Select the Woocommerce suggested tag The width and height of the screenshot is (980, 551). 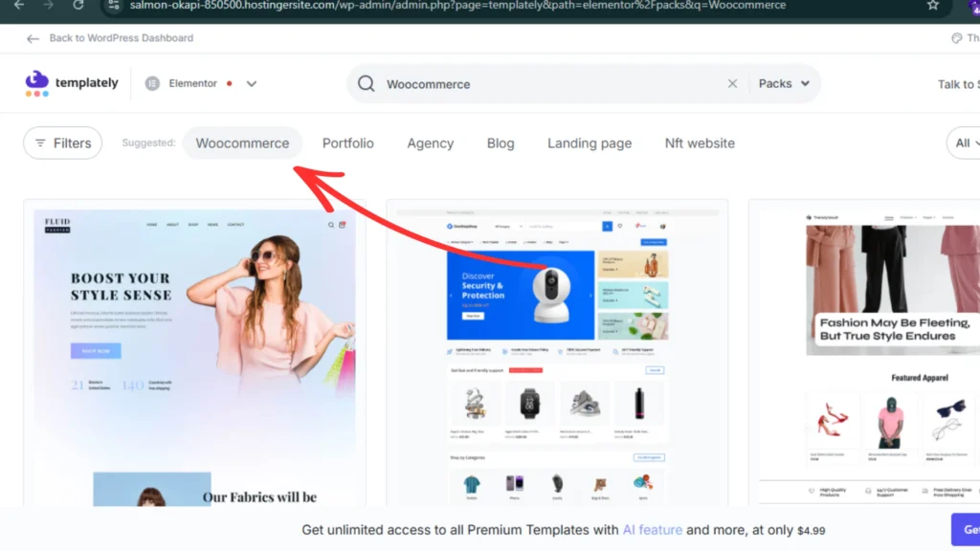point(242,143)
